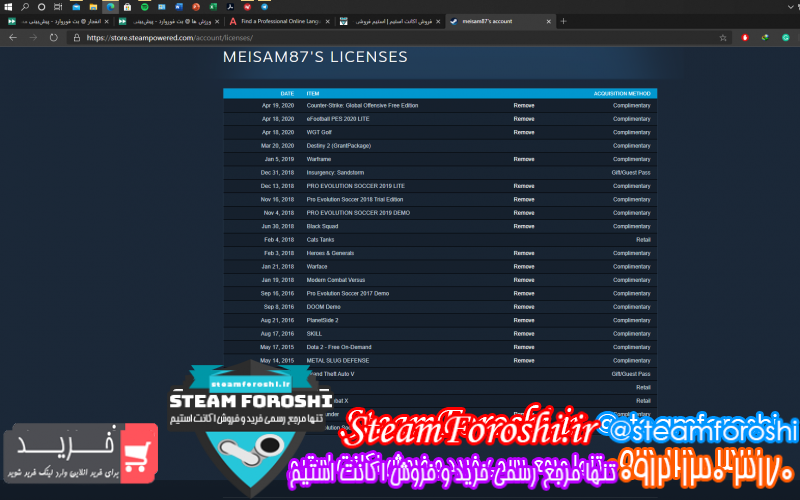800x500 pixels.
Task: Open the Windows Start menu
Action: [x=8, y=6]
